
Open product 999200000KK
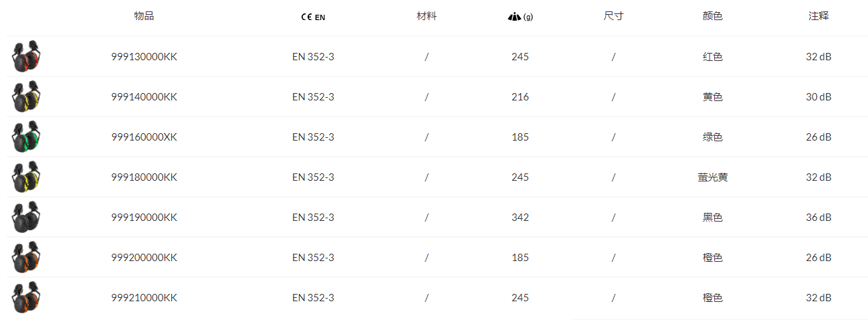tap(144, 258)
